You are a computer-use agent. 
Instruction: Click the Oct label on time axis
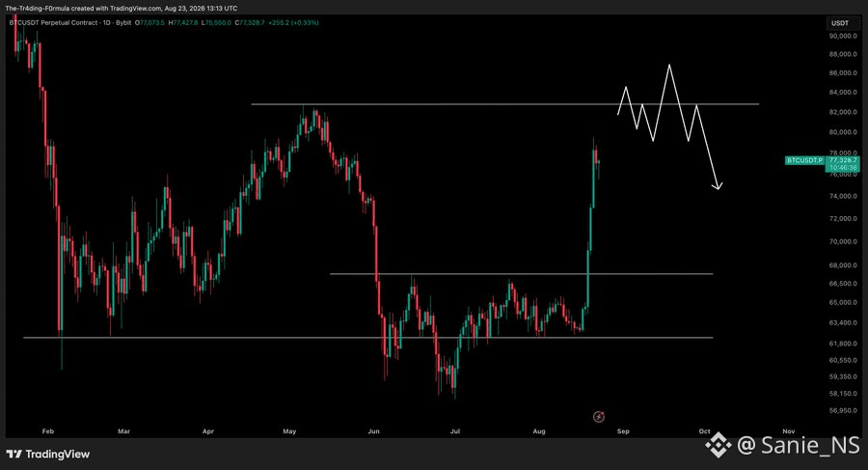pos(704,431)
